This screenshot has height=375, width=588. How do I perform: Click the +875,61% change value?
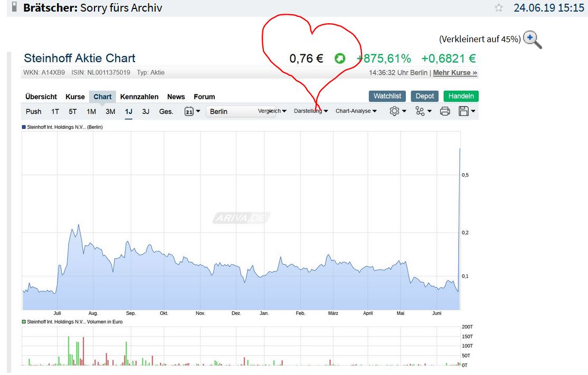pos(384,59)
